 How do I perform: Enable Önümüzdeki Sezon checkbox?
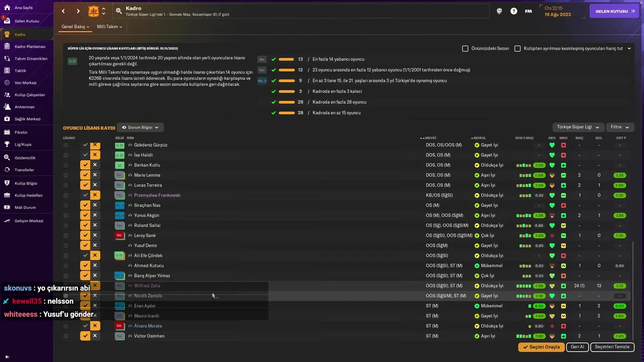(465, 49)
